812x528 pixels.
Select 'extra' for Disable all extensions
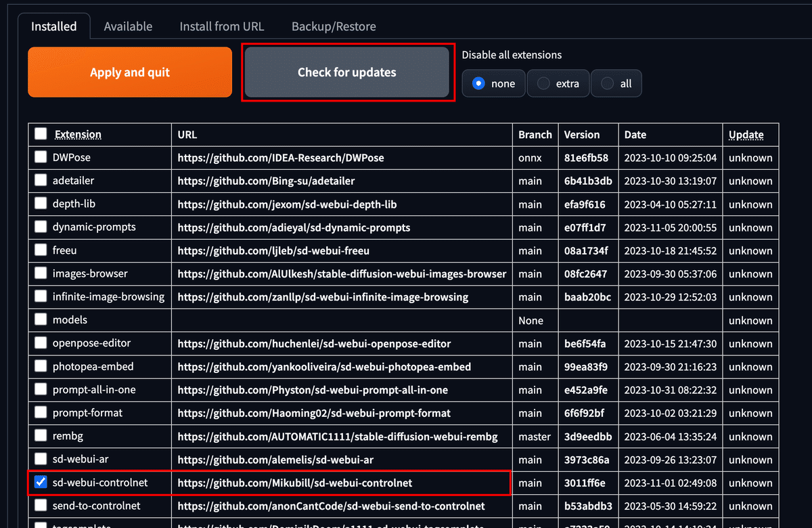point(558,83)
